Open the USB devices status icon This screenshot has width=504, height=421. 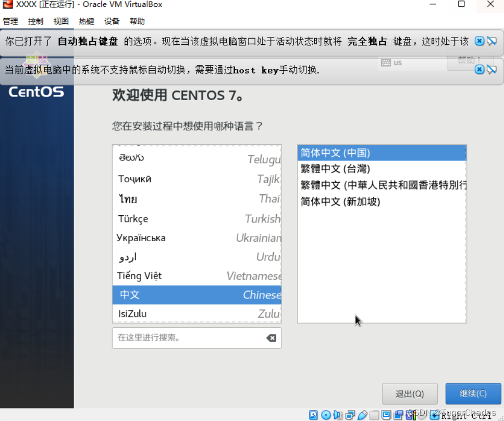362,415
